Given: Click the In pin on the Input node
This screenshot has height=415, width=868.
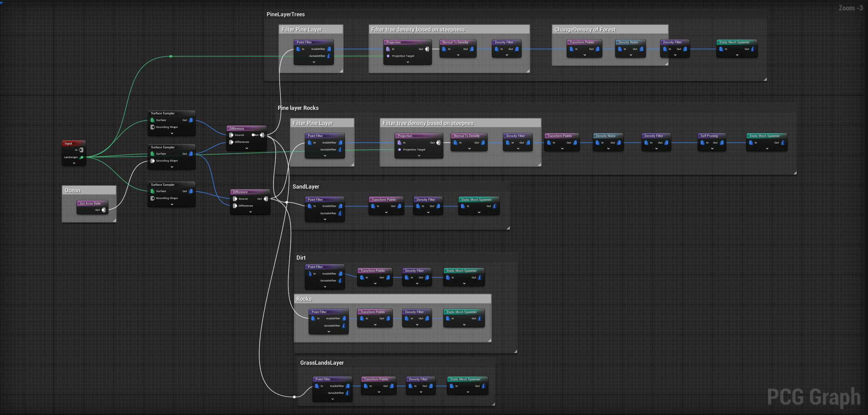Looking at the screenshot, I should tap(81, 150).
